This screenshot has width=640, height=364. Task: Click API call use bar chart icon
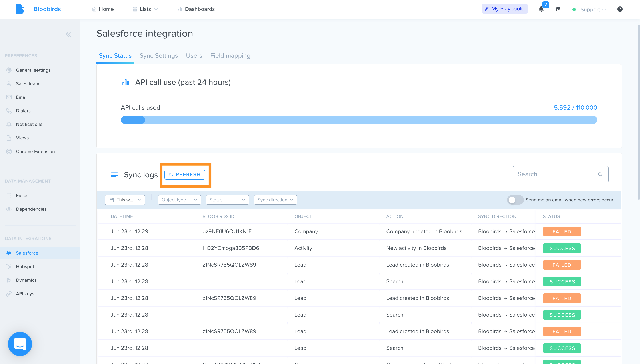126,82
